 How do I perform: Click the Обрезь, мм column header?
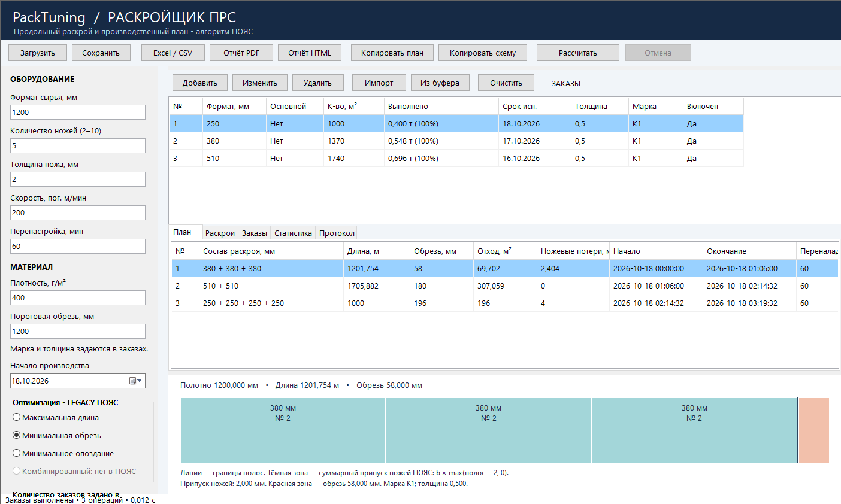coord(442,251)
